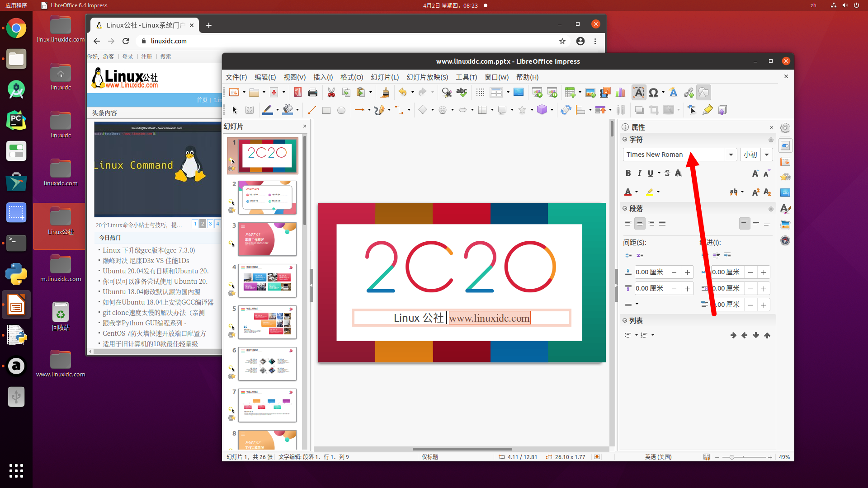Open the 幻灯片放映 menu

427,77
